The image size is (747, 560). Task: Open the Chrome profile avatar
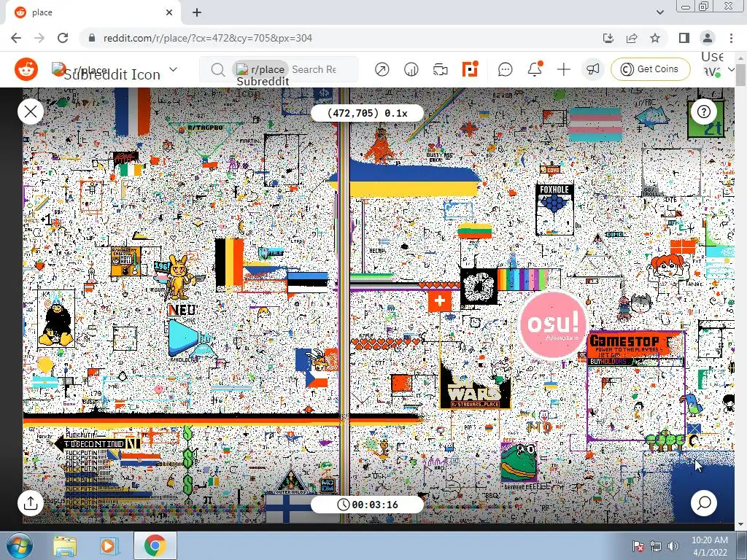click(x=708, y=38)
